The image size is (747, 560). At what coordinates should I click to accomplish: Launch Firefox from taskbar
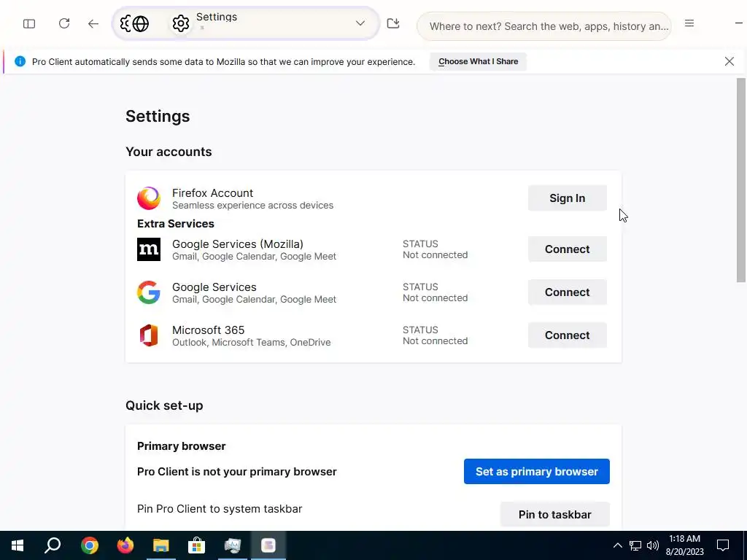click(125, 545)
